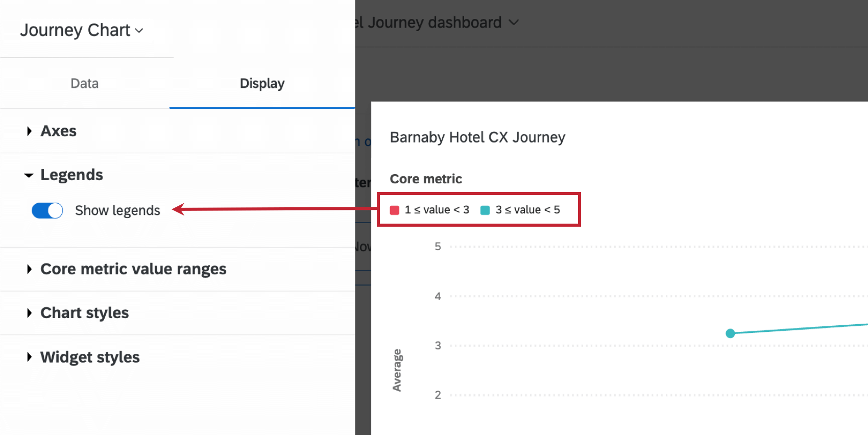Click the Barnaby Hotel CX Journey title
868x435 pixels.
click(477, 137)
